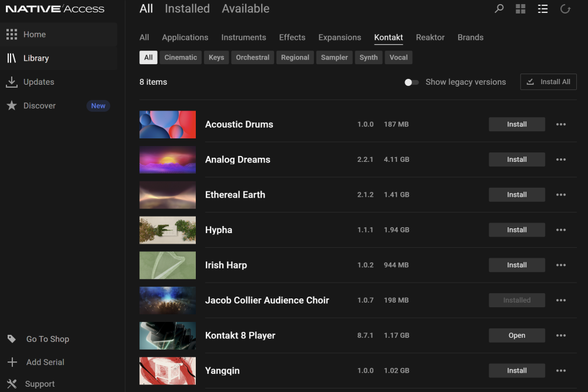Open the Effects category tab

coord(292,38)
